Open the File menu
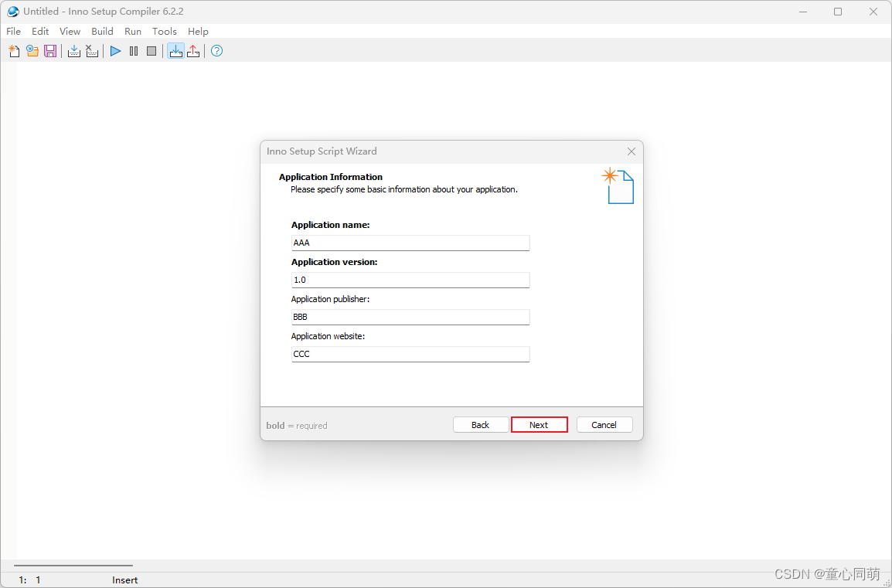 coord(14,31)
